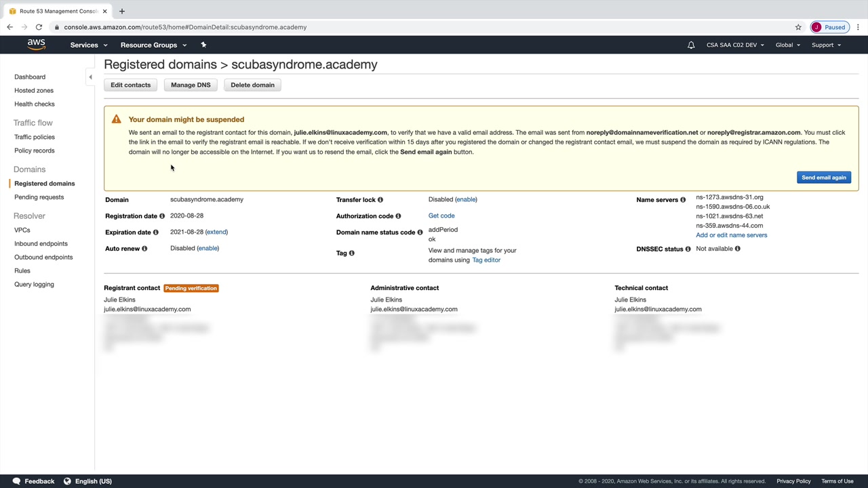The width and height of the screenshot is (868, 488).
Task: Click info icon beside Transfer lock
Action: pos(380,200)
